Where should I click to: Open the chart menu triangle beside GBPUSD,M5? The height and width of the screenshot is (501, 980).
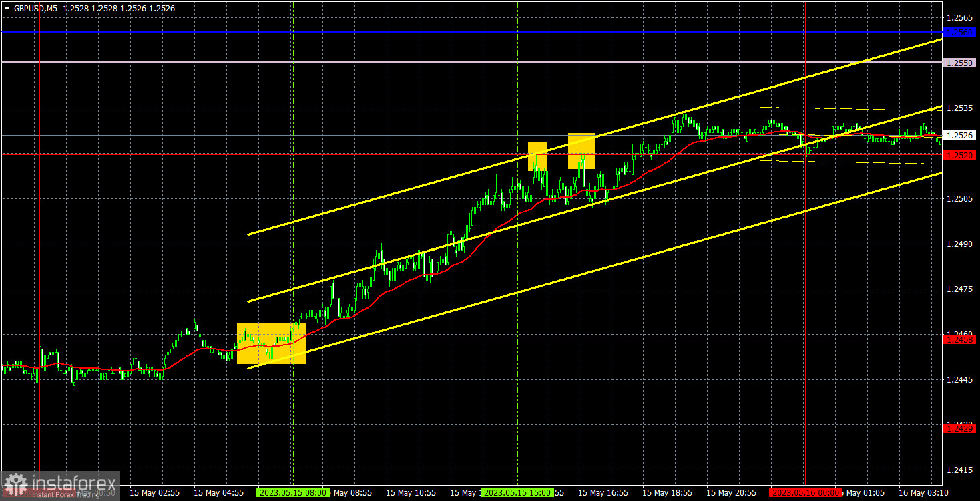[x=7, y=8]
